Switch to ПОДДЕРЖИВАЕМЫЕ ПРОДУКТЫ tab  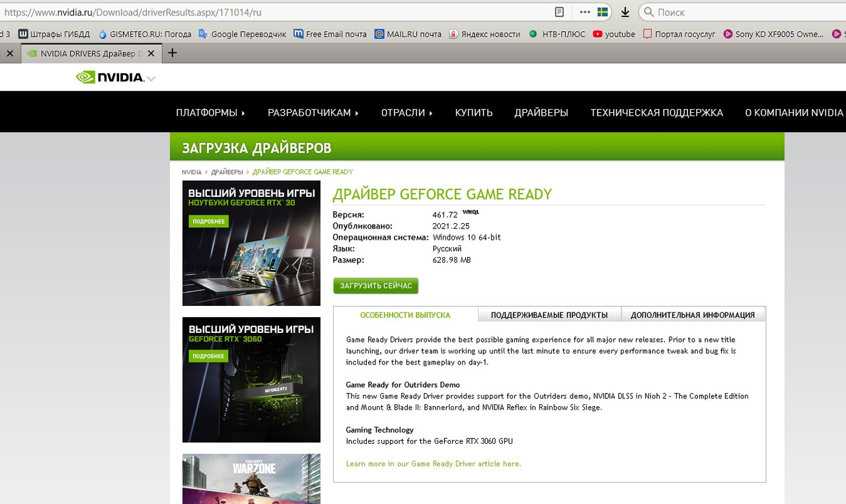click(549, 314)
